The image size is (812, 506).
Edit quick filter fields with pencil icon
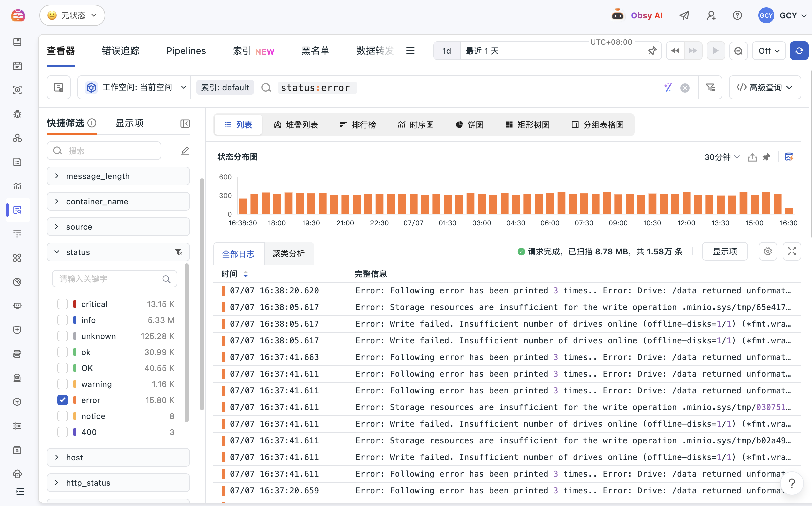(185, 151)
